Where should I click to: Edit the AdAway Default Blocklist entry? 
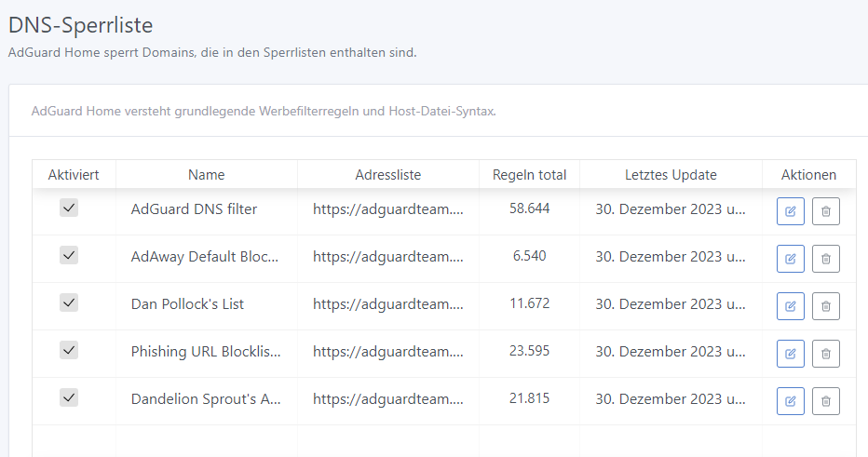click(790, 259)
